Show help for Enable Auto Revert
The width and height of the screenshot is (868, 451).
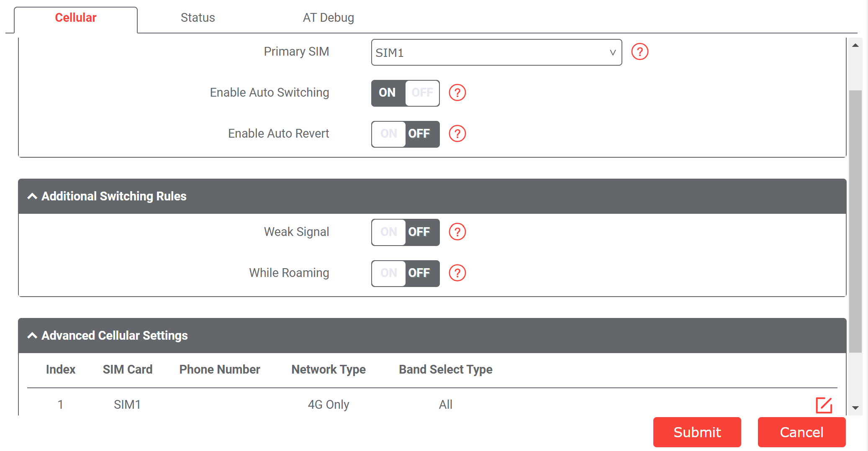457,134
